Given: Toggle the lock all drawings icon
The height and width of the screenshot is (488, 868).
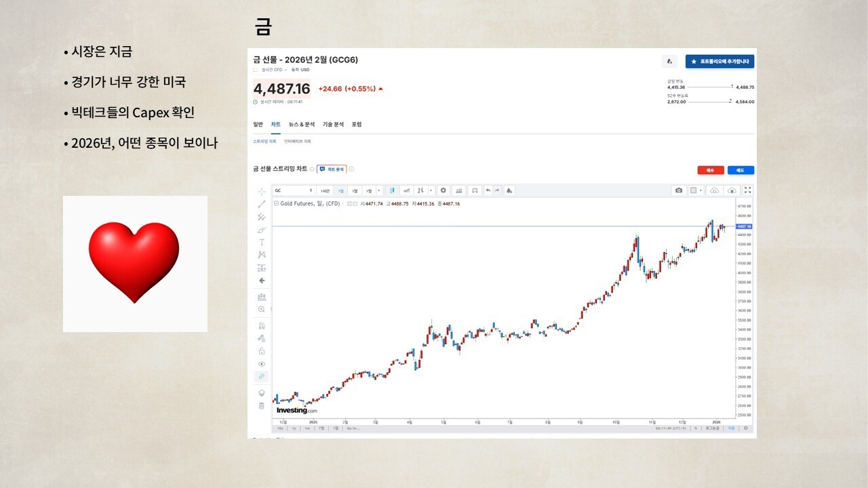Looking at the screenshot, I should pos(262,351).
